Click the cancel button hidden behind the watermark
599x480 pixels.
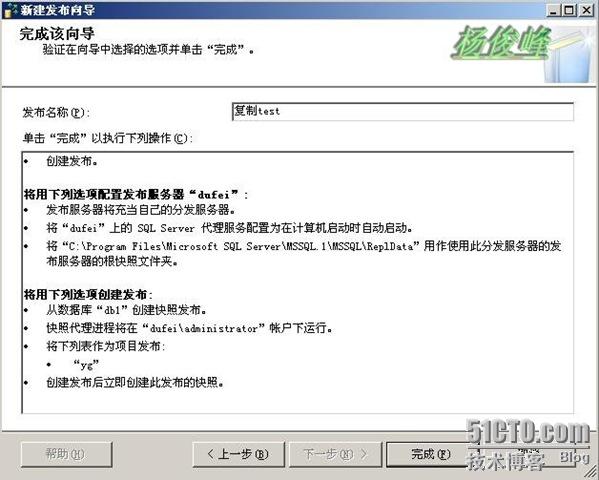pyautogui.click(x=529, y=454)
